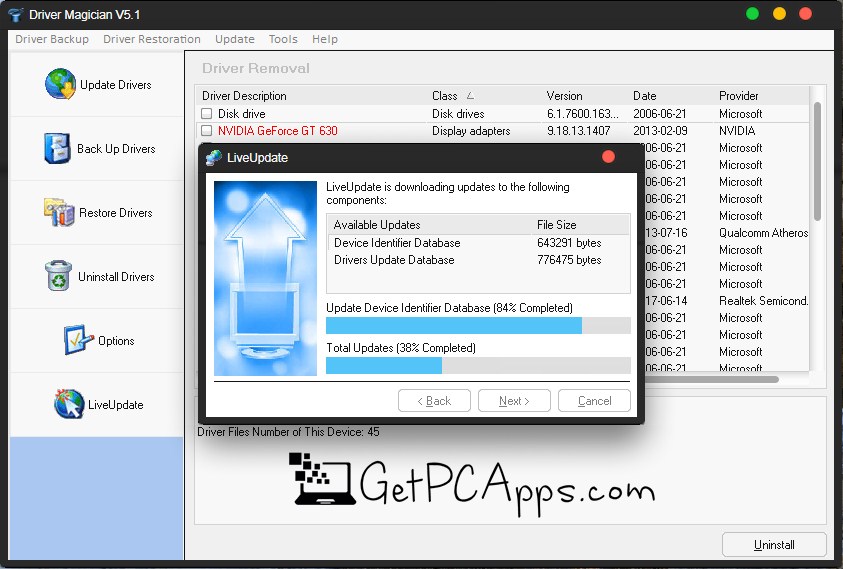Select Update Drivers label in sidebar
The width and height of the screenshot is (843, 569).
click(x=116, y=84)
